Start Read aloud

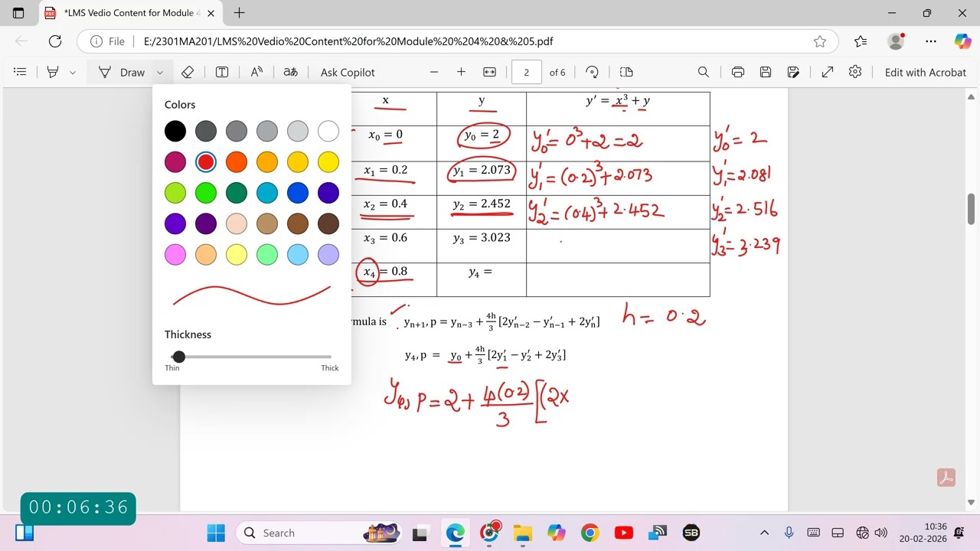pyautogui.click(x=256, y=72)
